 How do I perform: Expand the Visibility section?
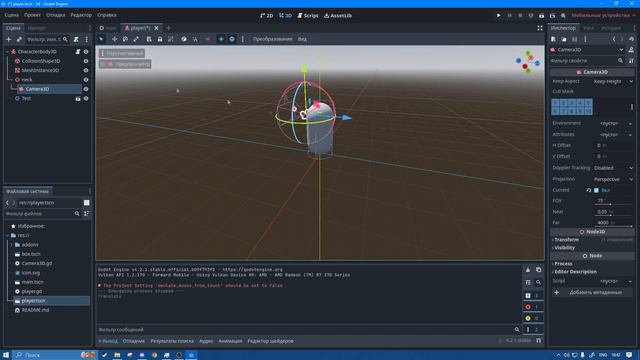click(564, 248)
